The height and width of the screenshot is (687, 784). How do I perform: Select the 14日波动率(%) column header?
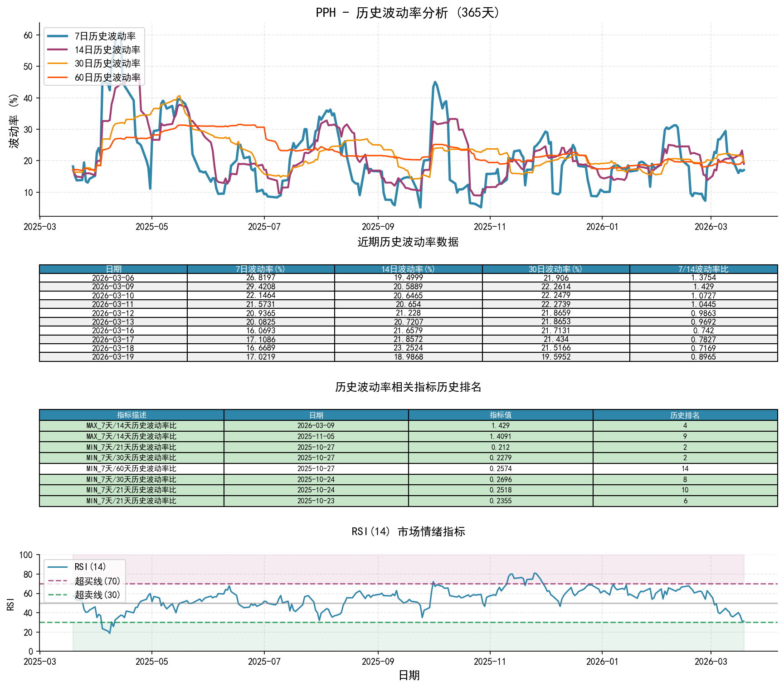click(408, 269)
